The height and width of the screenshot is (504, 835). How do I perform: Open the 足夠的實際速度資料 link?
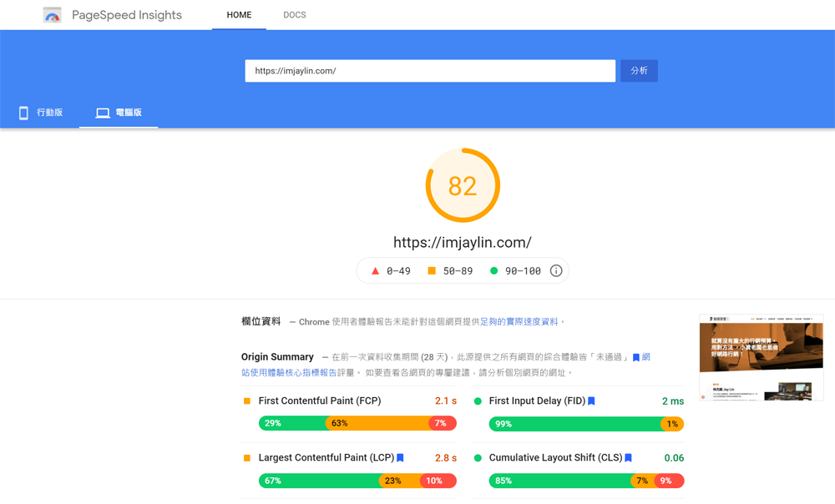[x=519, y=321]
